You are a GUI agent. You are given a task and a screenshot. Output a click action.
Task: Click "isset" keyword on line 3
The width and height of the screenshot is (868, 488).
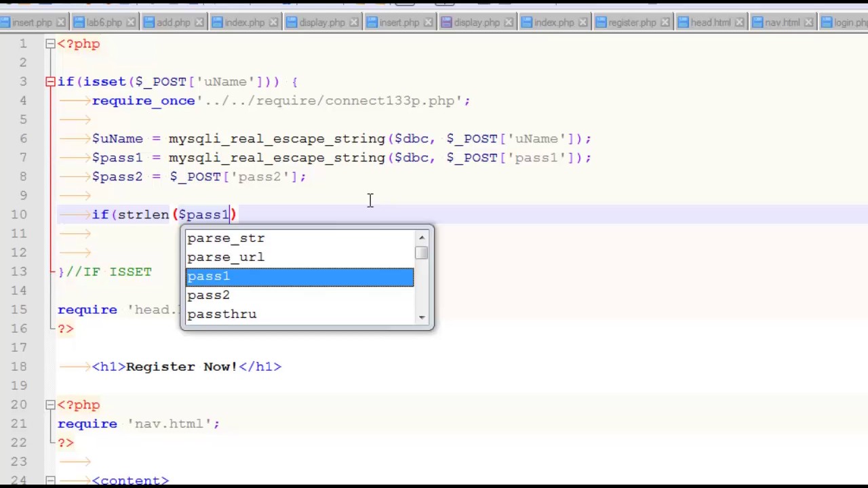tap(104, 82)
